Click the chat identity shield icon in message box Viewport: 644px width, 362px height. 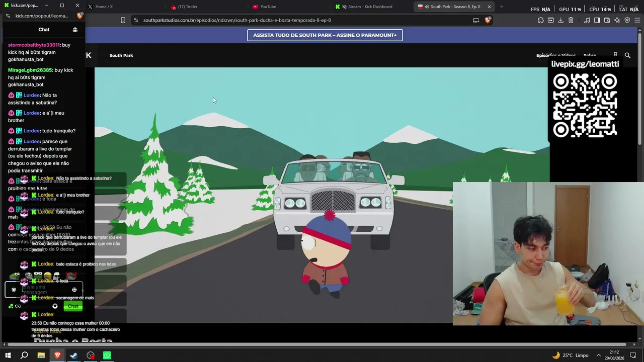(14, 290)
